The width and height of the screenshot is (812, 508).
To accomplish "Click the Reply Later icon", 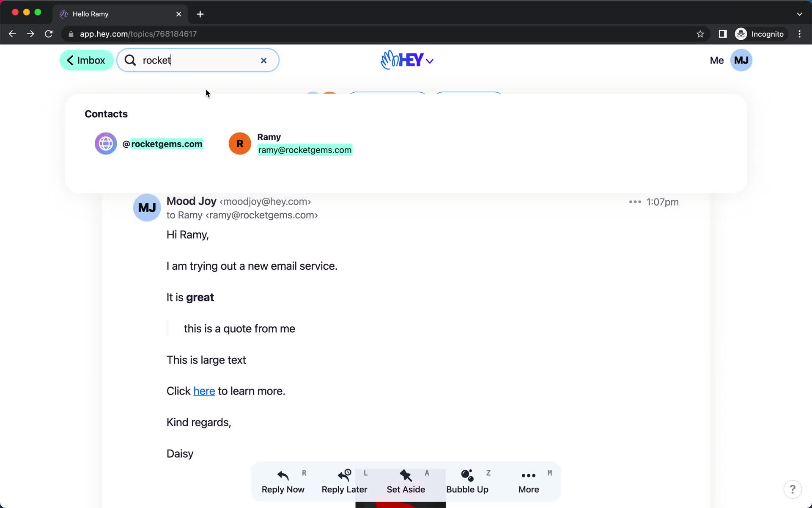I will point(344,475).
